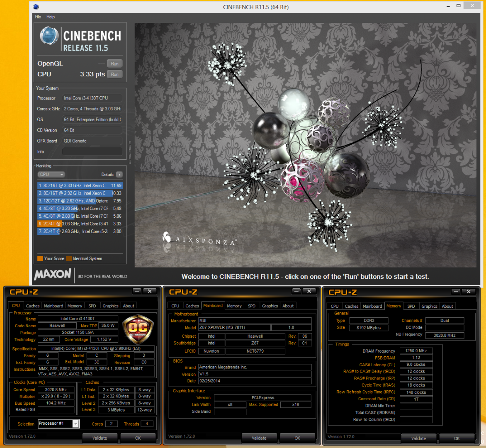The image size is (486, 448).
Task: Click the memory Size value 8192 MBytes
Action: (369, 328)
